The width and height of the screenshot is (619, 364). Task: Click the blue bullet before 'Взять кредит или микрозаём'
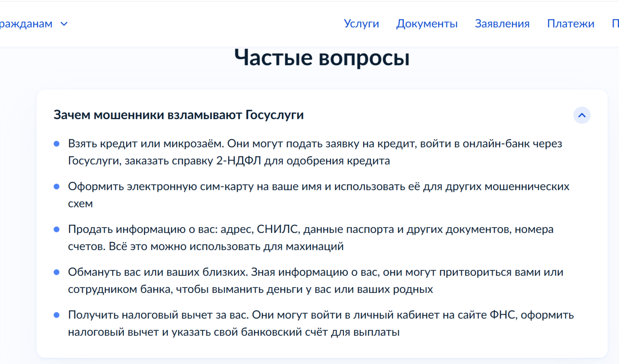56,144
